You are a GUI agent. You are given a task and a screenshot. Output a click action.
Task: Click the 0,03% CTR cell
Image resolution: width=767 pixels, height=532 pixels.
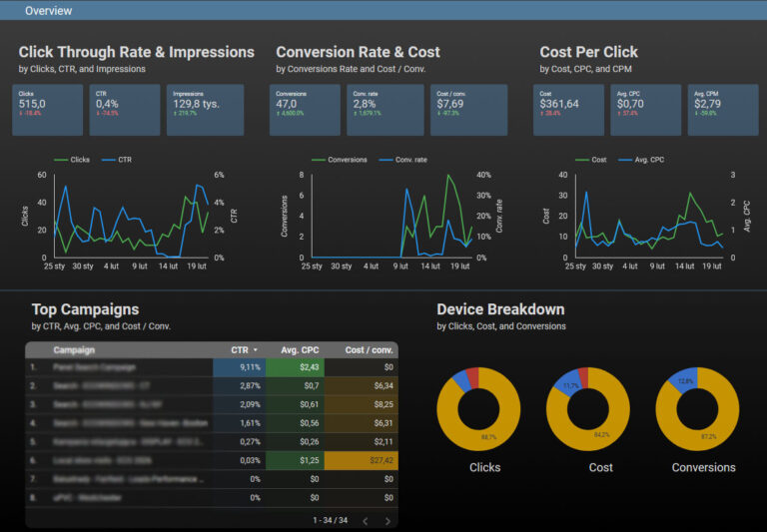click(240, 460)
